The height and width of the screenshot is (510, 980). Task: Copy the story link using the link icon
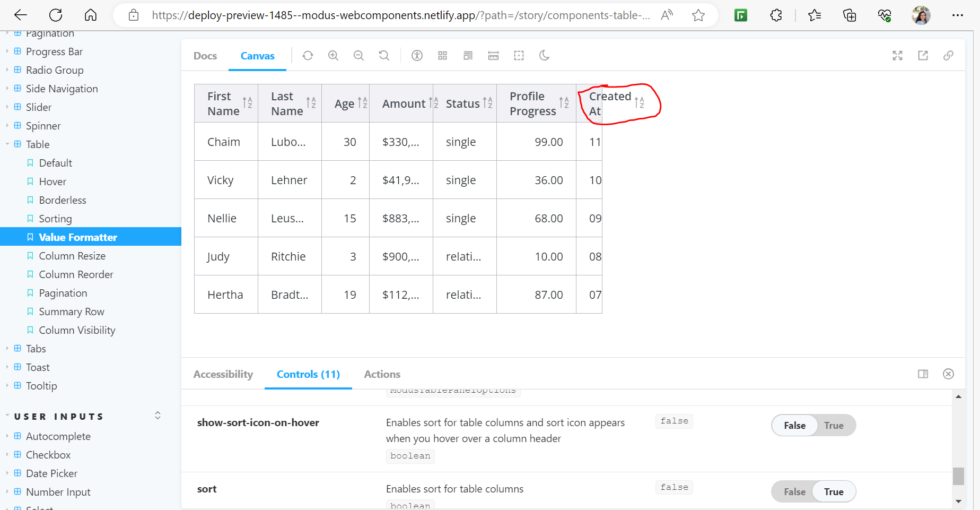coord(949,55)
